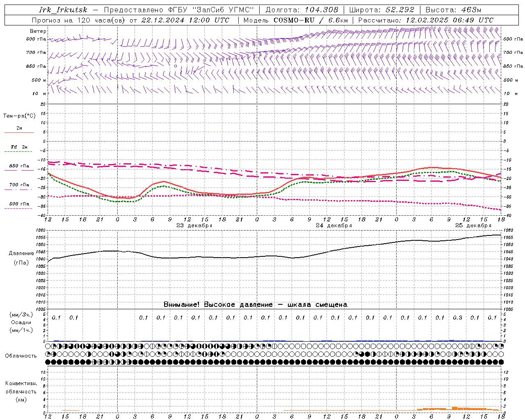Click the 23 декабря date label
This screenshot has height=420, width=525.
click(194, 226)
